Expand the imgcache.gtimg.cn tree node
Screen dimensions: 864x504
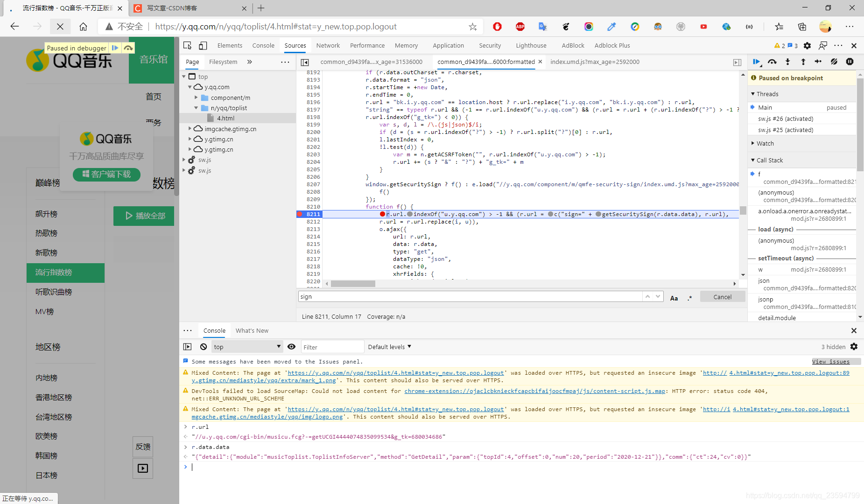(190, 129)
